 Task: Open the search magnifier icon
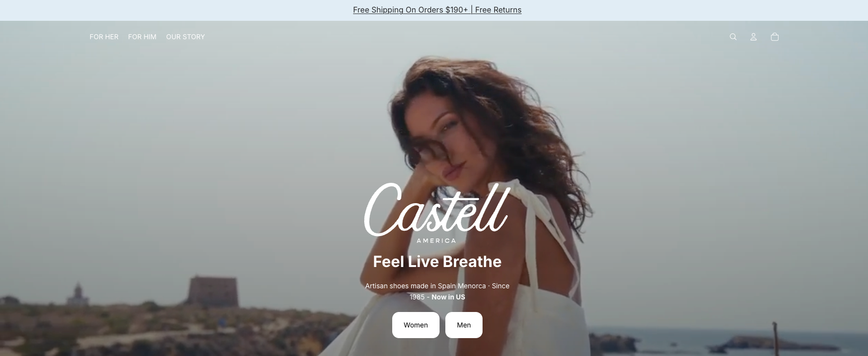(733, 37)
